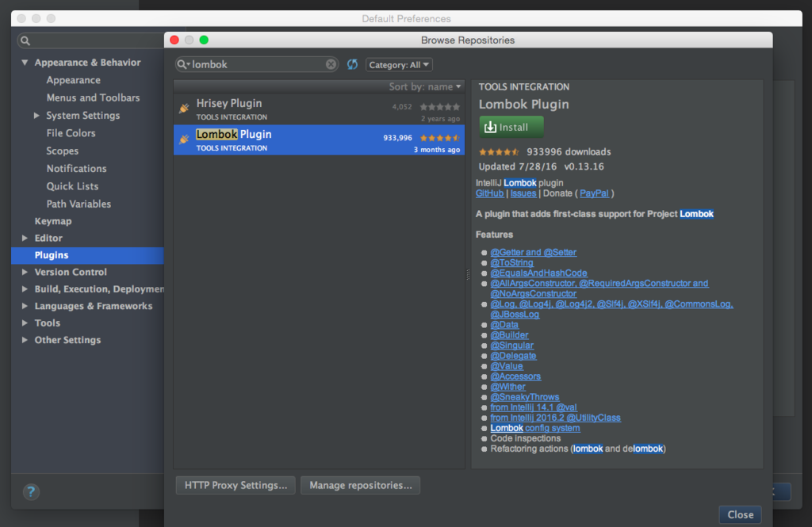Viewport: 812px width, 527px height.
Task: Collapse Appearance & Behavior section
Action: click(x=25, y=62)
